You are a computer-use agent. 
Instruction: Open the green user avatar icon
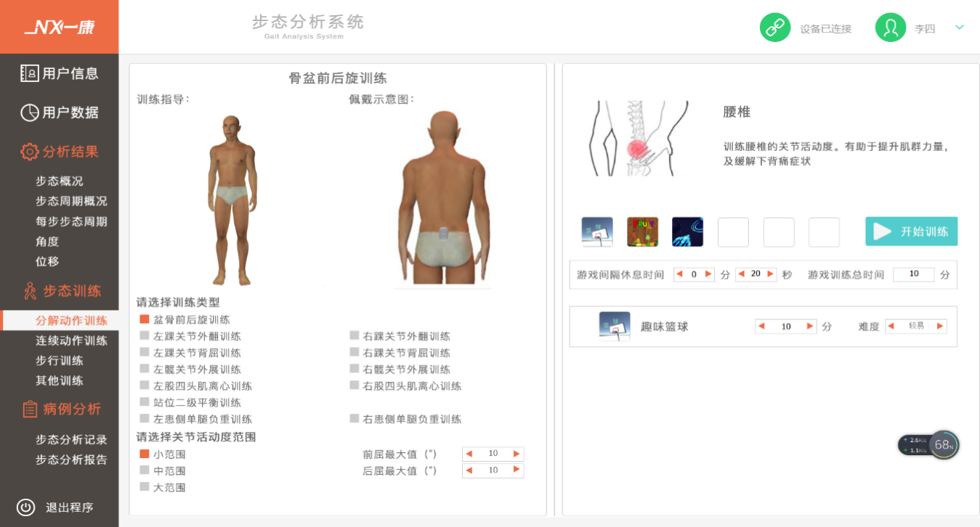click(x=891, y=28)
